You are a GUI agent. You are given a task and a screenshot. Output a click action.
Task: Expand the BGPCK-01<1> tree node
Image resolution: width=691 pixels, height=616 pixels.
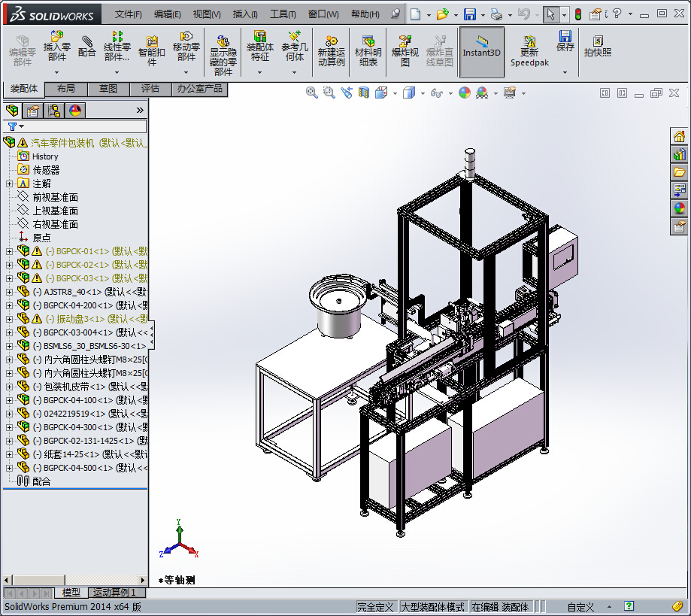9,251
